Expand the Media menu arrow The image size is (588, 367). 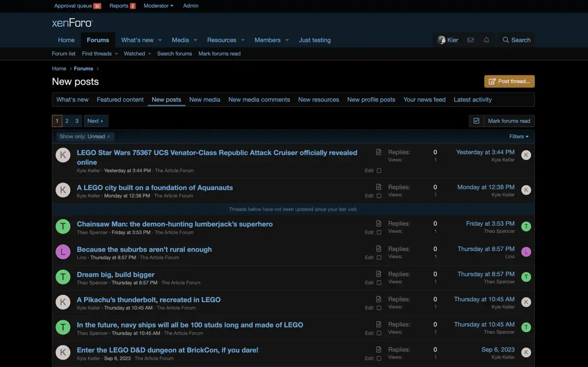pos(195,40)
